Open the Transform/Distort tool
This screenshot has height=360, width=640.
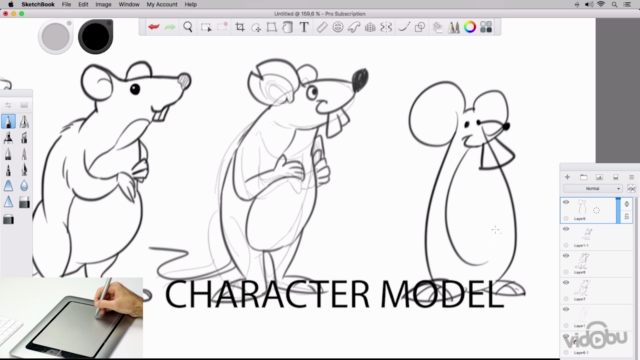pyautogui.click(x=272, y=27)
